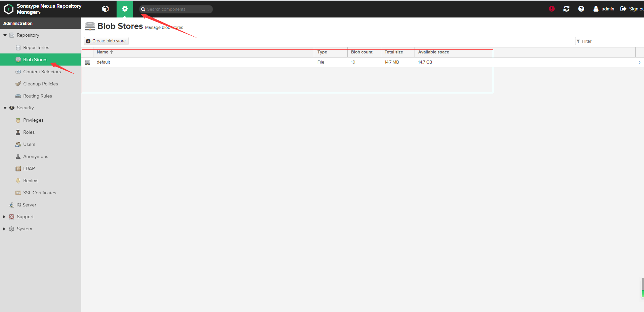The width and height of the screenshot is (644, 312).
Task: Click the Users group icon
Action: [18, 145]
